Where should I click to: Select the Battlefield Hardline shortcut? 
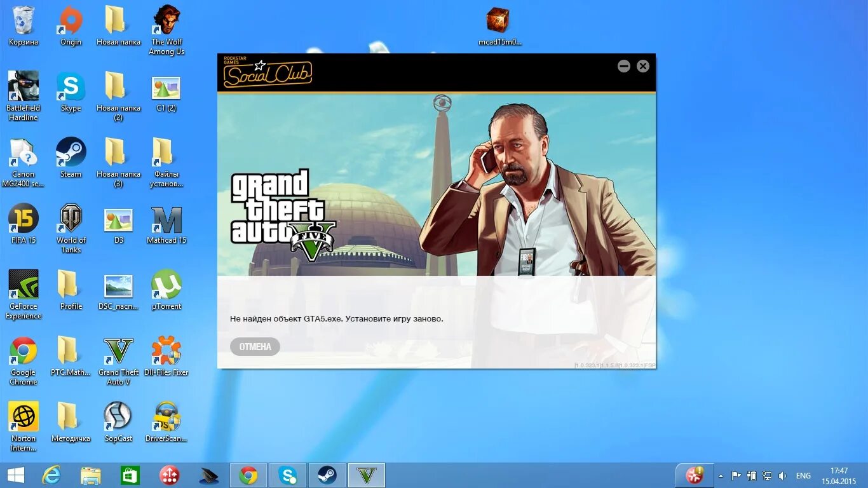24,96
